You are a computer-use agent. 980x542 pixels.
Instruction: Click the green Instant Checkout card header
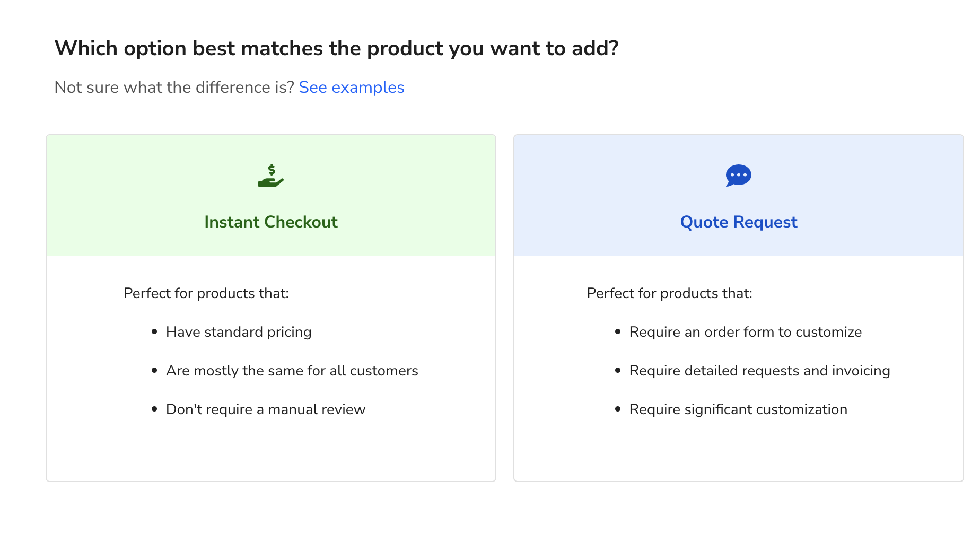tap(271, 196)
